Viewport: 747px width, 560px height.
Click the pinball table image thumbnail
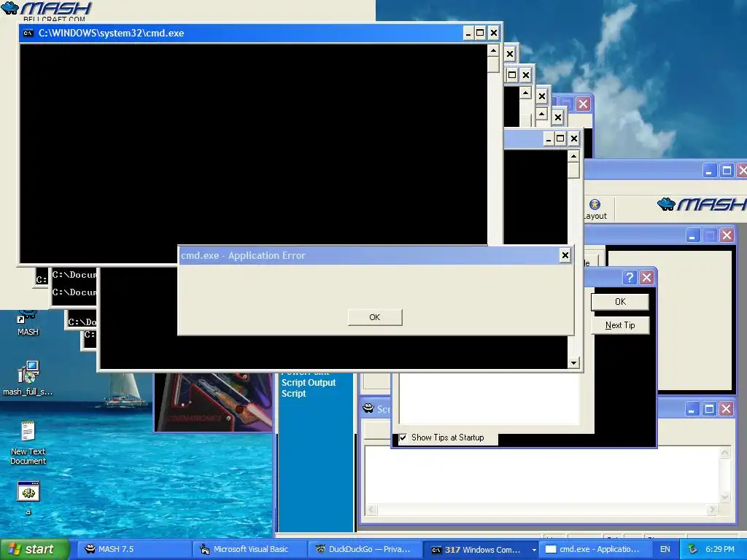213,402
